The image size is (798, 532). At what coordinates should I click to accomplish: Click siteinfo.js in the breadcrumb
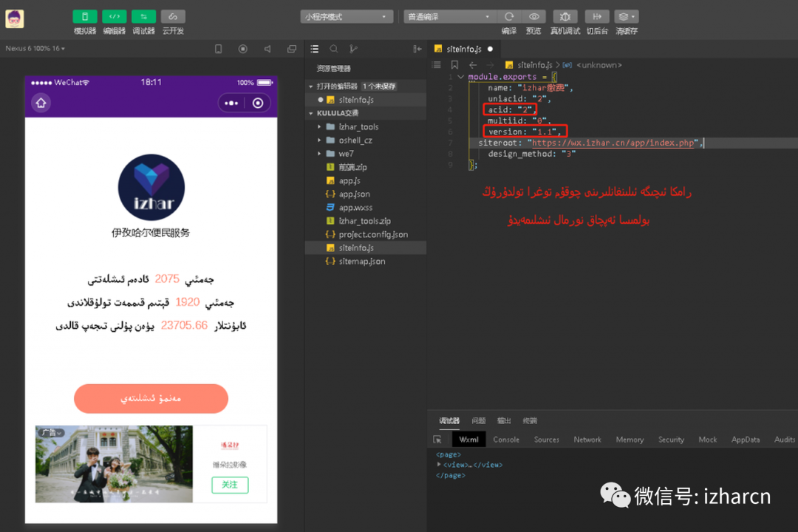tap(534, 65)
